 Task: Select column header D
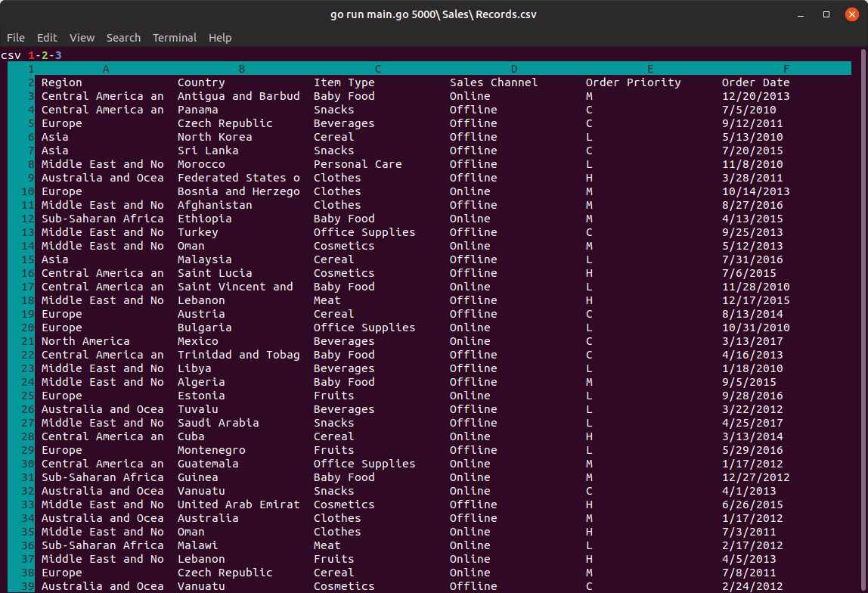514,69
